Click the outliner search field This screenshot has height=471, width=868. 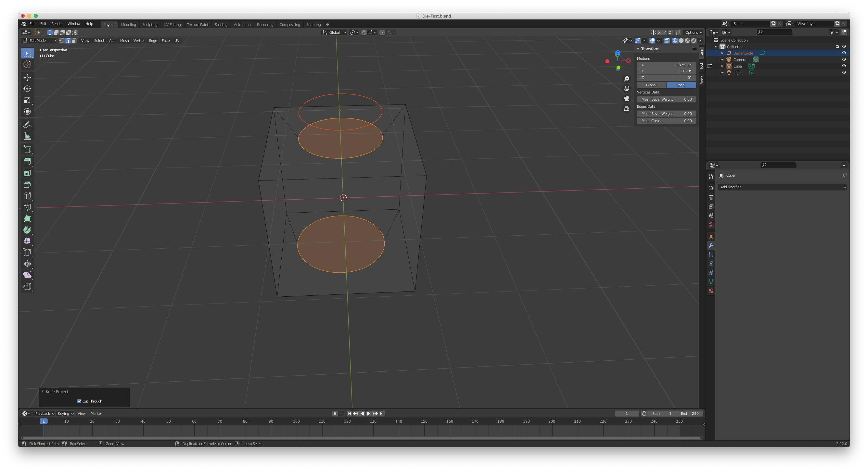[x=774, y=32]
